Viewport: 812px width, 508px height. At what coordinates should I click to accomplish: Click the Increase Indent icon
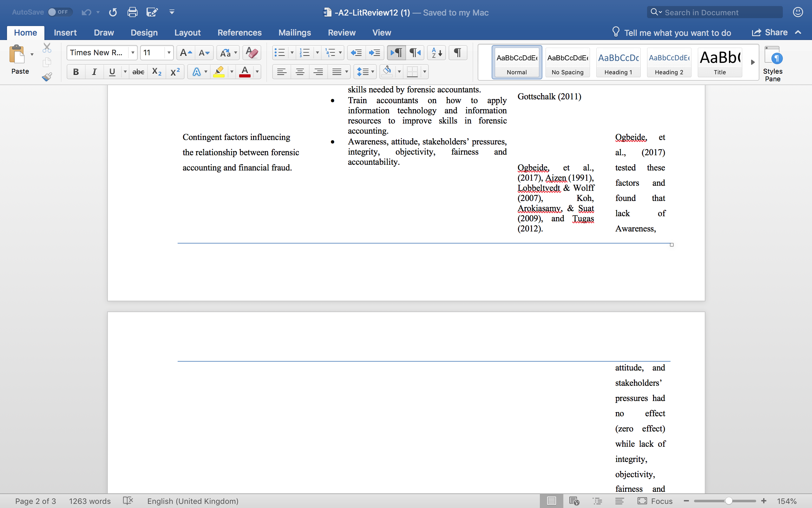(375, 53)
